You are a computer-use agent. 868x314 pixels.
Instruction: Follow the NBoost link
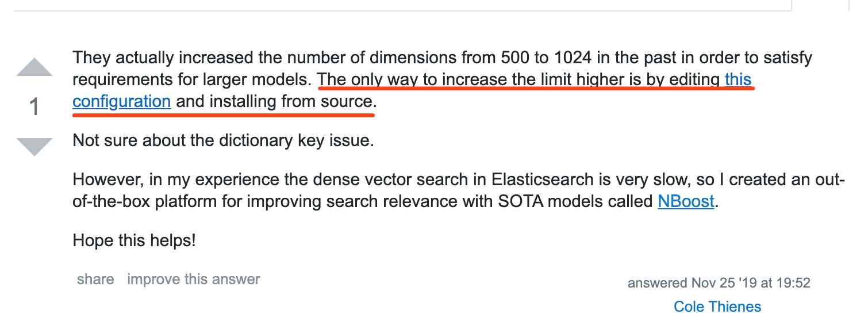pos(686,202)
